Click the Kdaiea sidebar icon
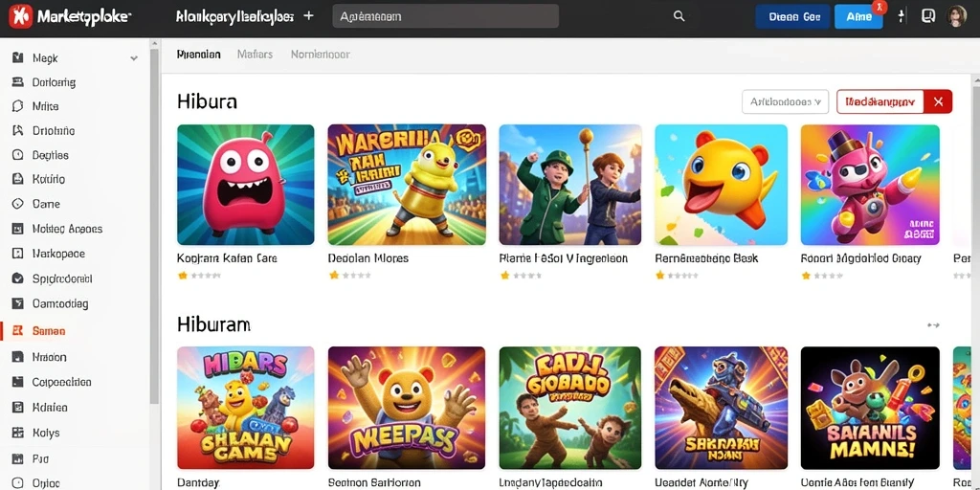 pos(18,408)
